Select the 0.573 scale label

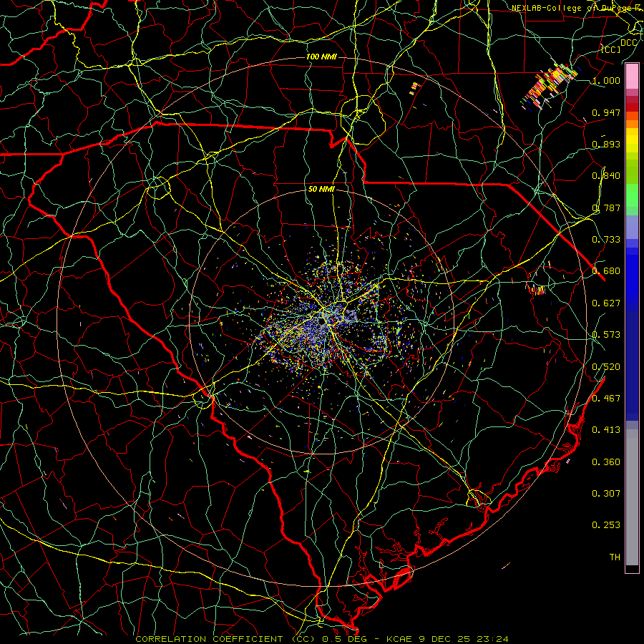[x=606, y=335]
